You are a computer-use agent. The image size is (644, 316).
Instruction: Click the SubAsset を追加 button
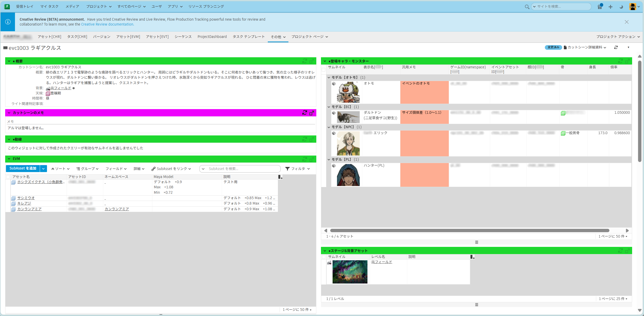[x=23, y=168]
